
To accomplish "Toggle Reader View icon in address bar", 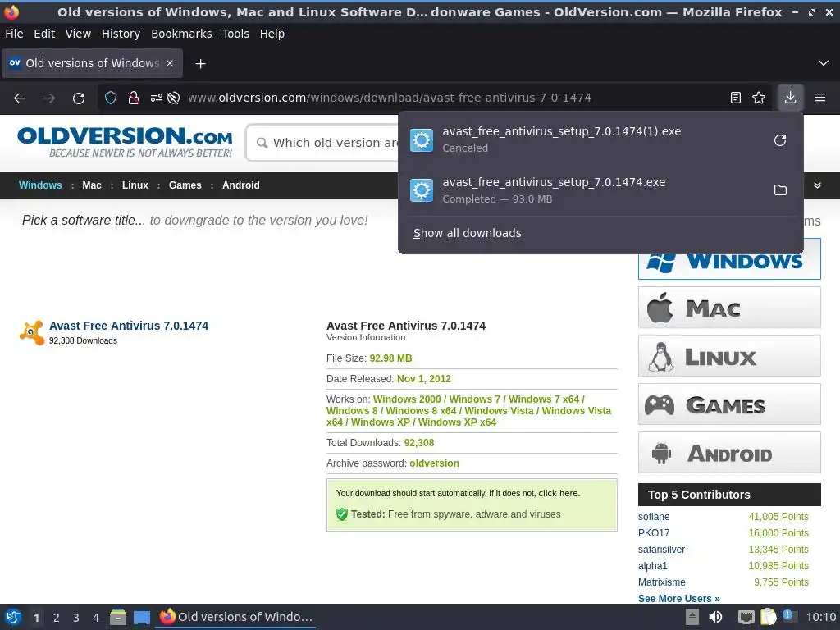I will [736, 98].
